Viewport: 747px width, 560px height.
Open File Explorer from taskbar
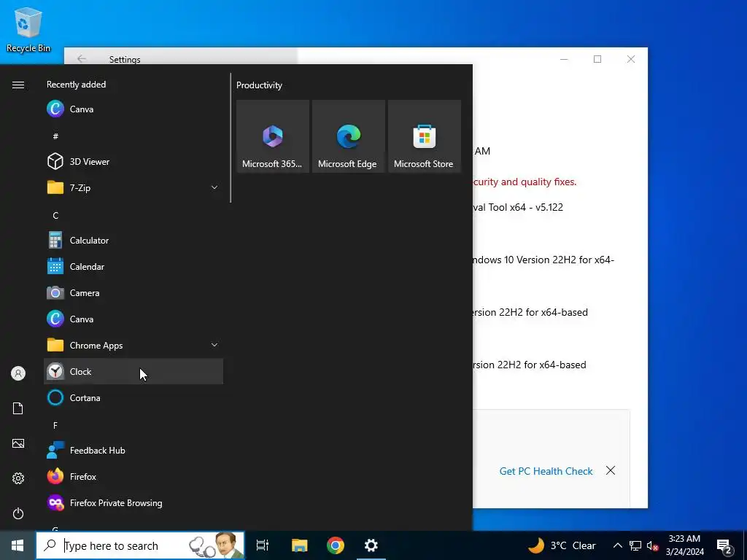[300, 545]
